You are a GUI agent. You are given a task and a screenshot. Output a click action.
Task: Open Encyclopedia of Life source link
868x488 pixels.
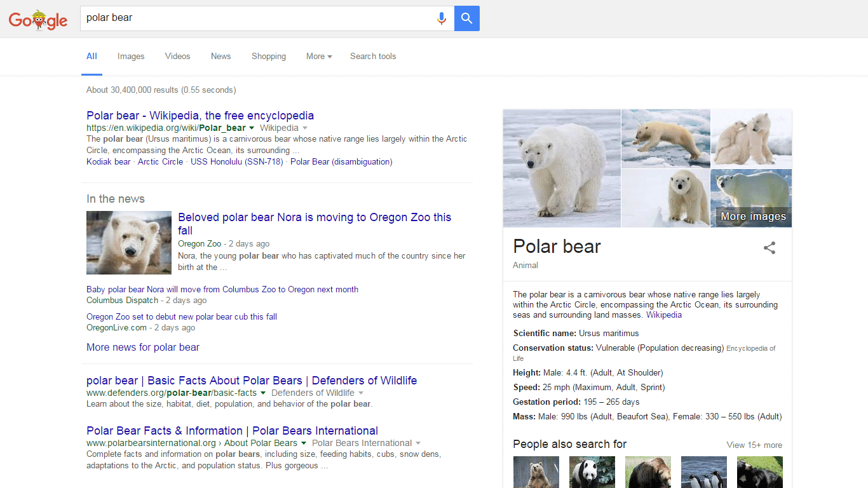[644, 353]
